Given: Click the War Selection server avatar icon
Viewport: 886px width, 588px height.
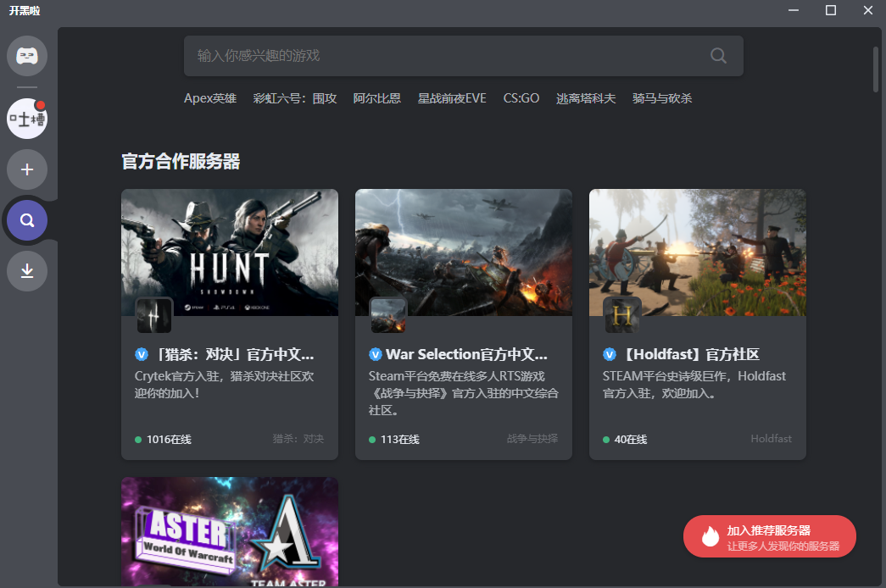Looking at the screenshot, I should [388, 315].
